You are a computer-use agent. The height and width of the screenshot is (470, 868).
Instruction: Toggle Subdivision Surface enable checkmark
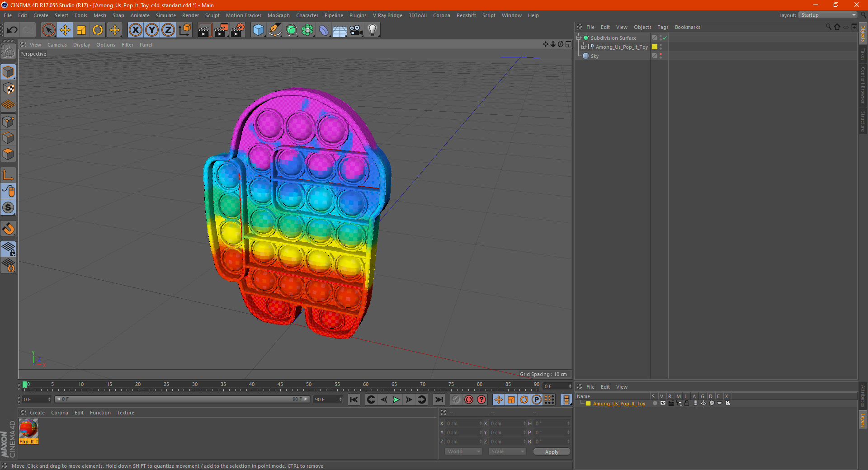tap(665, 38)
